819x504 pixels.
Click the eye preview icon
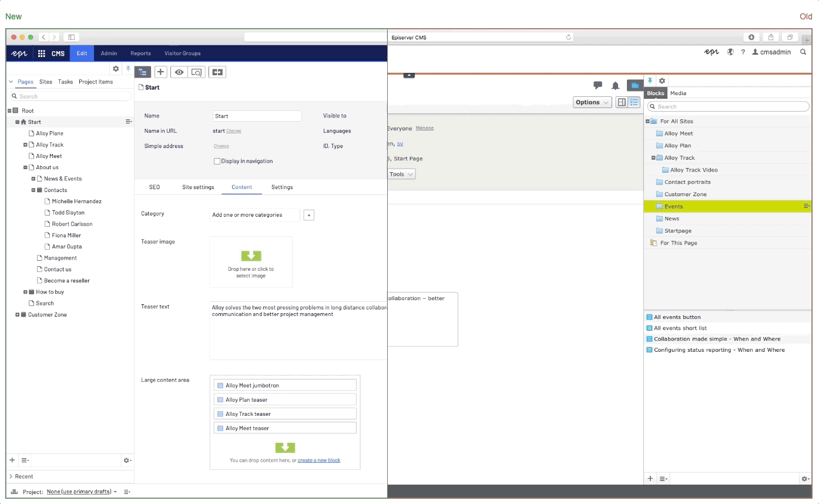pyautogui.click(x=179, y=72)
